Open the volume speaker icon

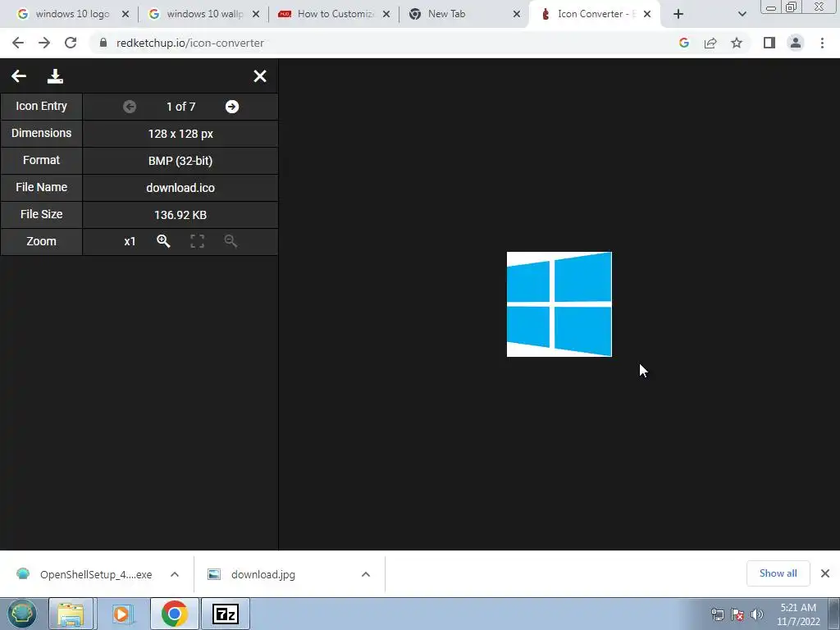[x=757, y=614]
